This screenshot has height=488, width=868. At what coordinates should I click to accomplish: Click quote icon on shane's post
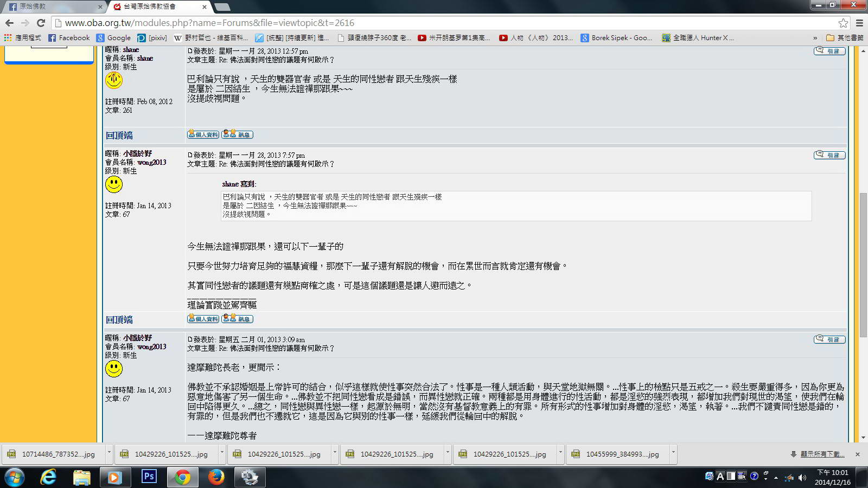(x=829, y=51)
